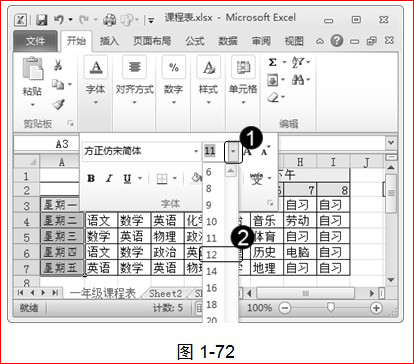Click the Increase Font Size icon

click(247, 152)
